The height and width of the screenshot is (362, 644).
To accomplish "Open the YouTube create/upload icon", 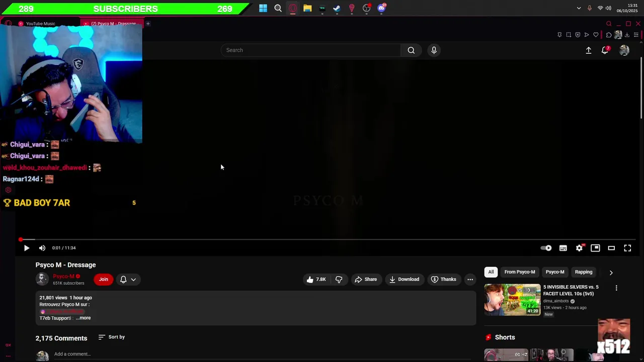I will (589, 50).
